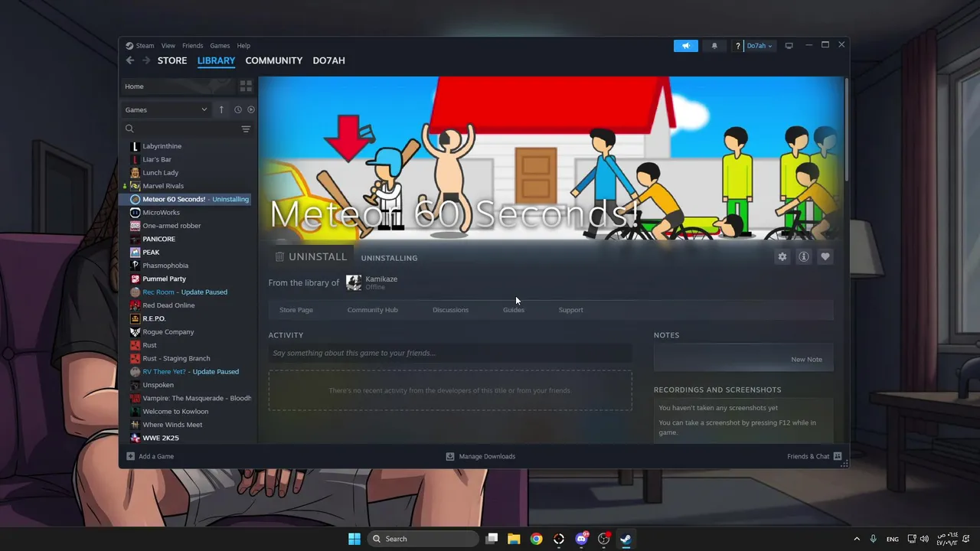Select PEAK in the games list
Screen dimensions: 980x551
click(151, 253)
